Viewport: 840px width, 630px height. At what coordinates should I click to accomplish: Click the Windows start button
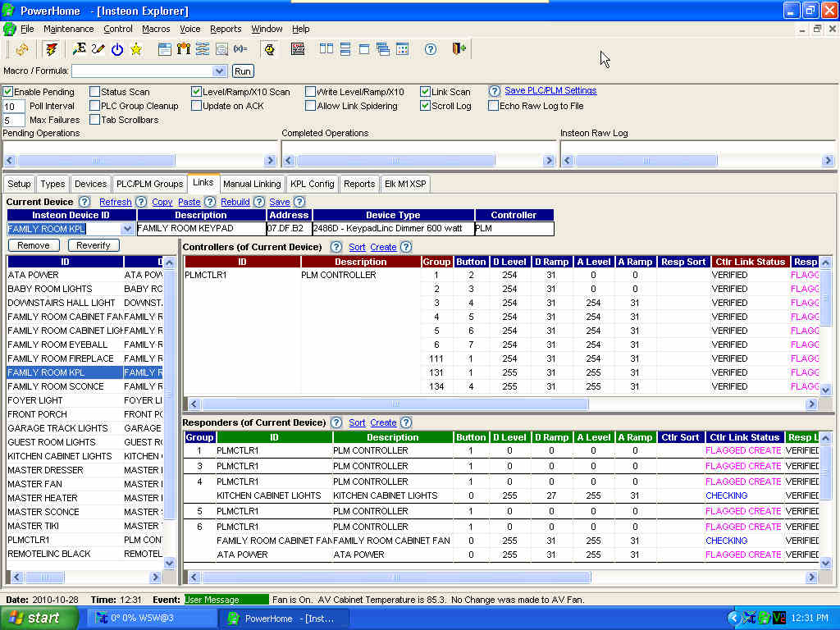coord(39,618)
